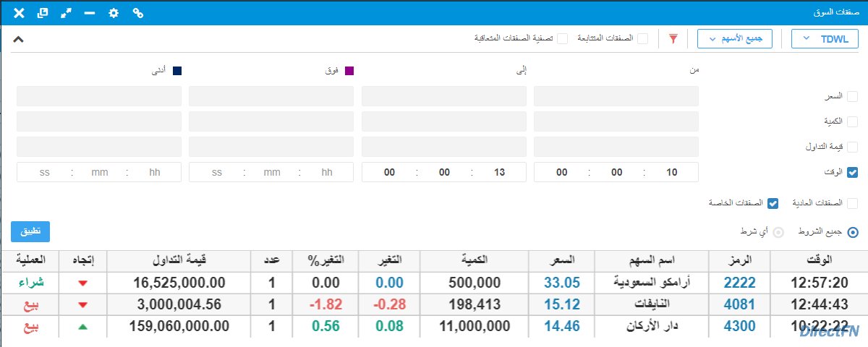Screen dimensions: 868x347
Task: Open the جميع الأسهم dropdown
Action: pos(735,38)
